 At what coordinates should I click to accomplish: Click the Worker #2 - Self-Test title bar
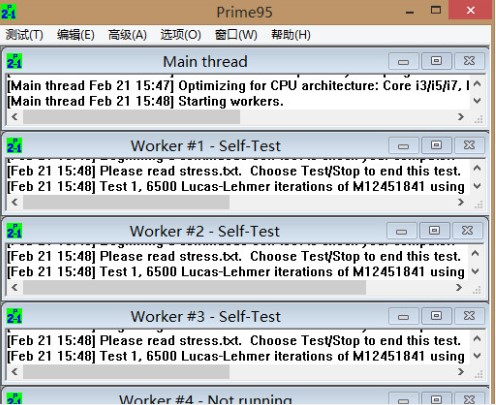pyautogui.click(x=204, y=231)
